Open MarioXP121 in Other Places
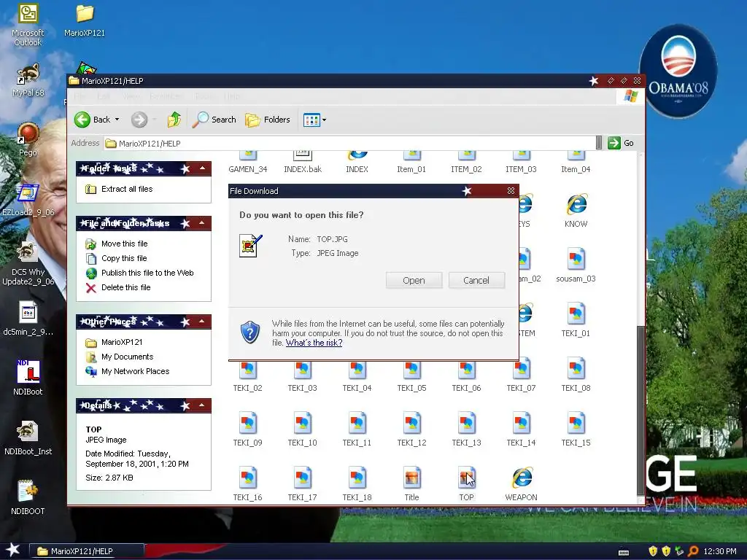Screen dimensions: 747x560 [114, 343]
